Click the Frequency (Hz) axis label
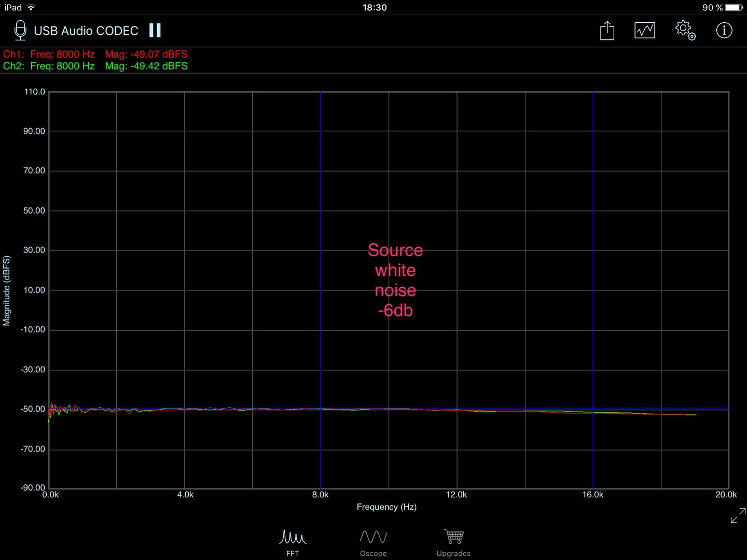The width and height of the screenshot is (747, 560). (386, 507)
